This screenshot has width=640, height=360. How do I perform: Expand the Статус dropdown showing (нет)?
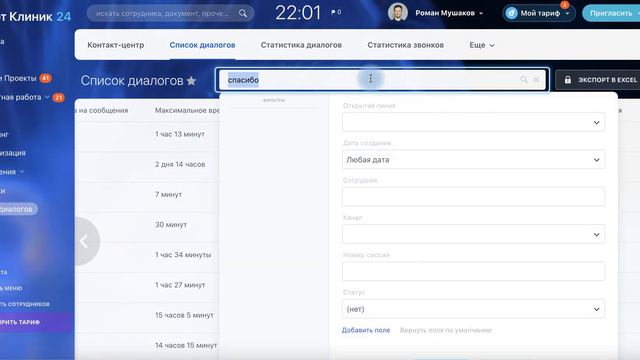click(x=473, y=309)
